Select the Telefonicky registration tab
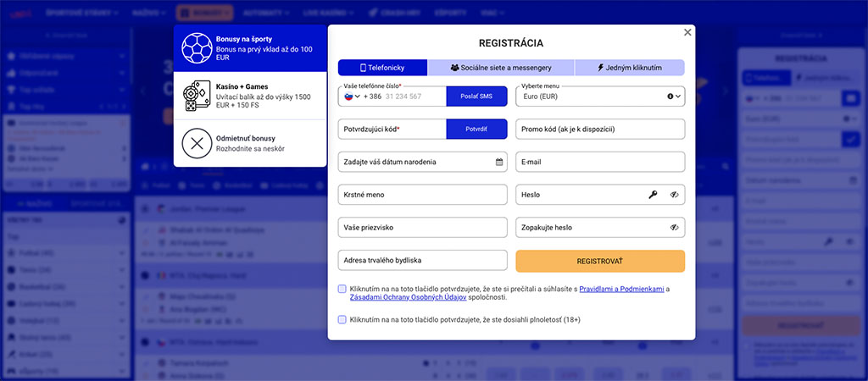This screenshot has height=381, width=868. pyautogui.click(x=382, y=68)
